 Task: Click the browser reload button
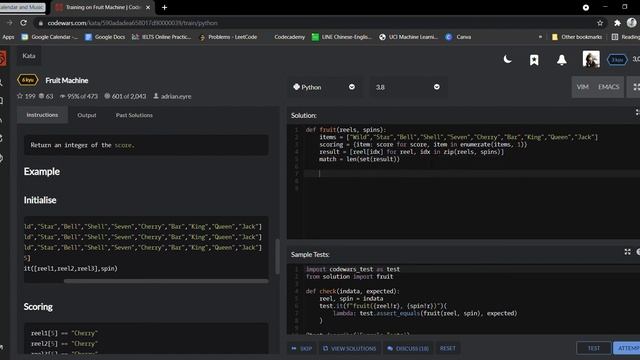pyautogui.click(x=23, y=23)
